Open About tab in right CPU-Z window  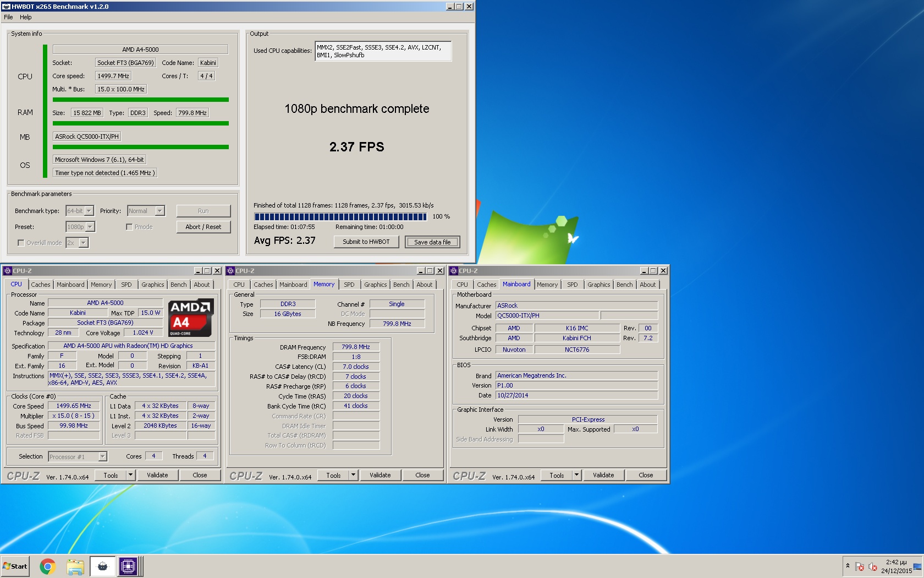647,285
